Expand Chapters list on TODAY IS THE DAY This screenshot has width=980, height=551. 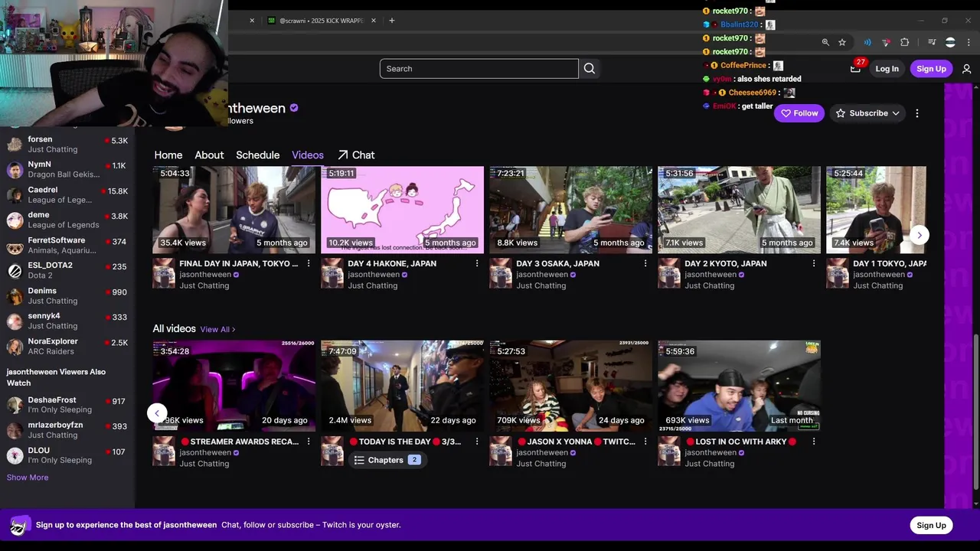387,460
